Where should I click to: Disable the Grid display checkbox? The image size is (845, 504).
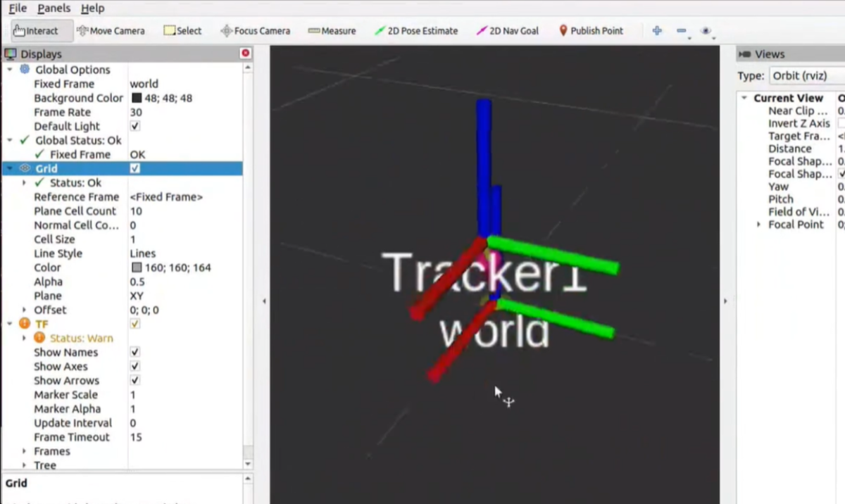[135, 168]
